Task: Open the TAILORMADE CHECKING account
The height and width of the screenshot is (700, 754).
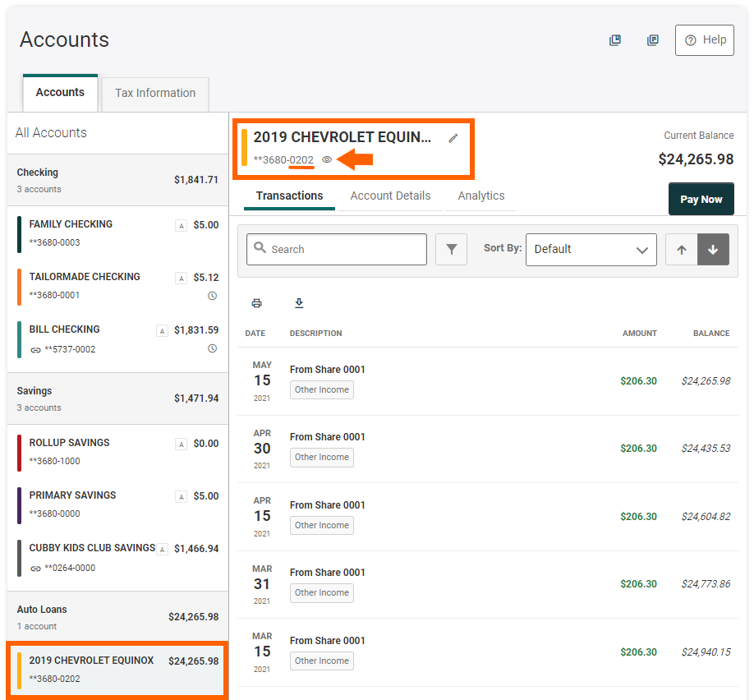Action: point(117,286)
